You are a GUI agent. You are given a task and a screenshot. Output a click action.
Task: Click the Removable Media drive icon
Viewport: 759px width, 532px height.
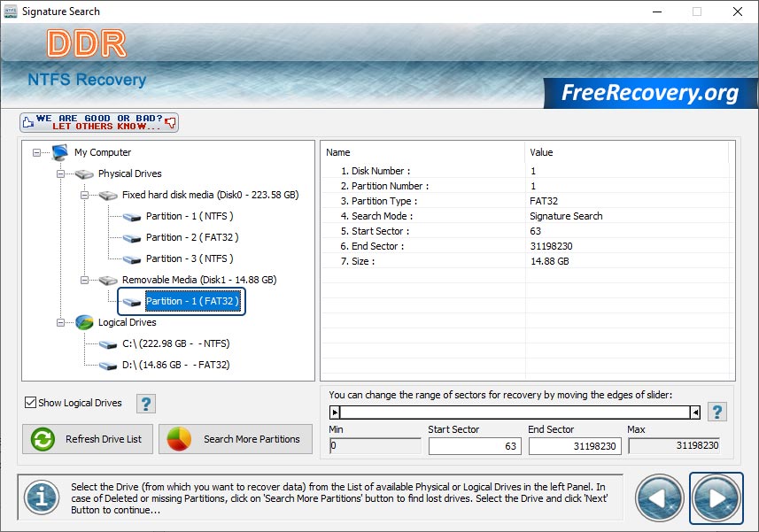pos(108,280)
